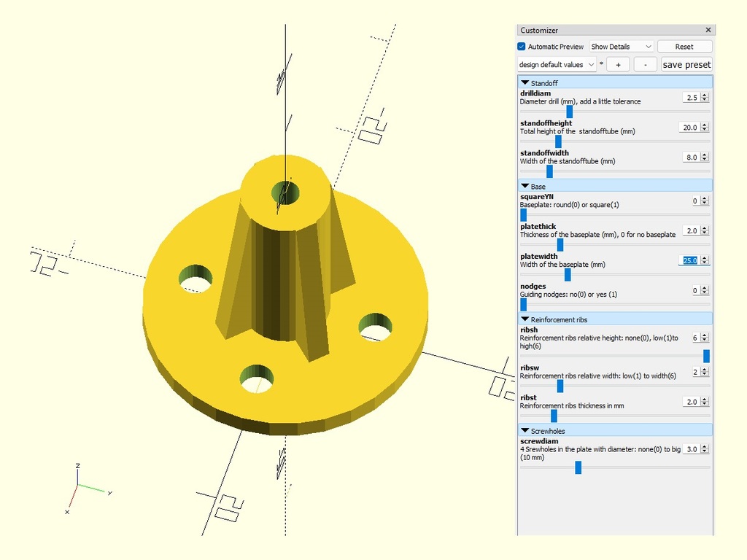Add a new preset with plus button
The width and height of the screenshot is (747, 560).
click(618, 64)
